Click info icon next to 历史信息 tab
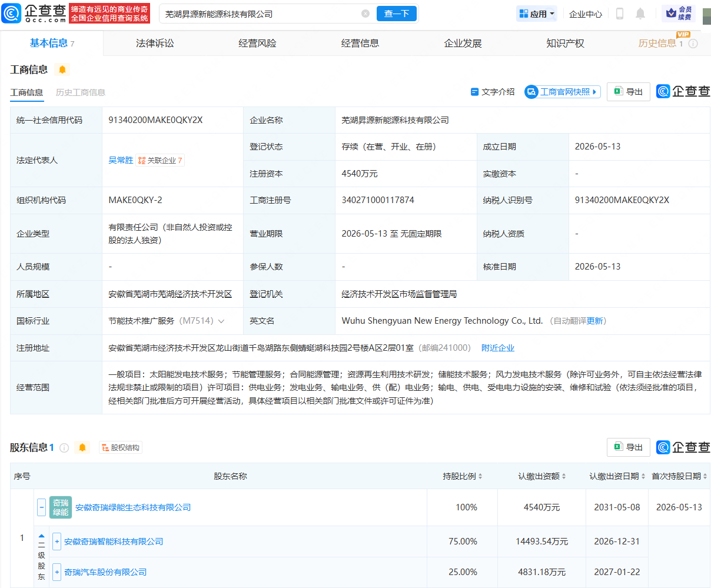711x588 pixels. (693, 44)
